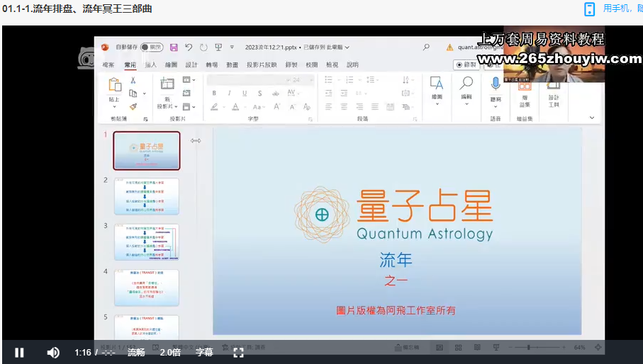
Task: Switch to the 動畫 Animations tab
Action: pos(232,64)
